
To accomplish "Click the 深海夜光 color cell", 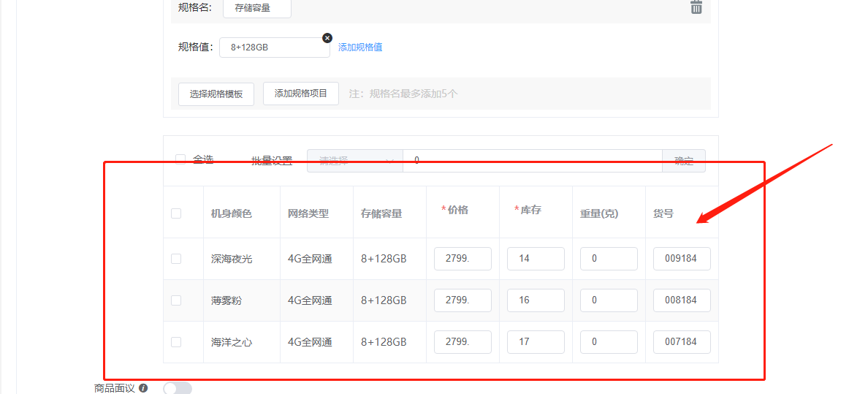I will [x=232, y=259].
